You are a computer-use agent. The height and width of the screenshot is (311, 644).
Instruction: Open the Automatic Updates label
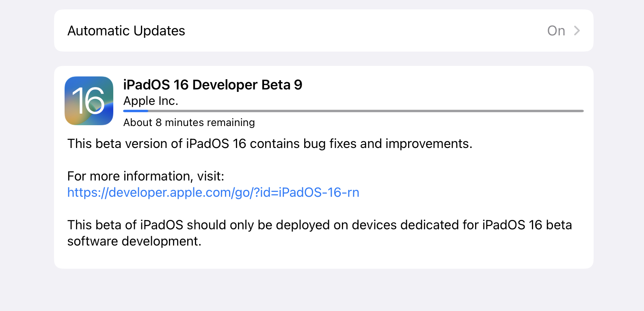(x=126, y=31)
